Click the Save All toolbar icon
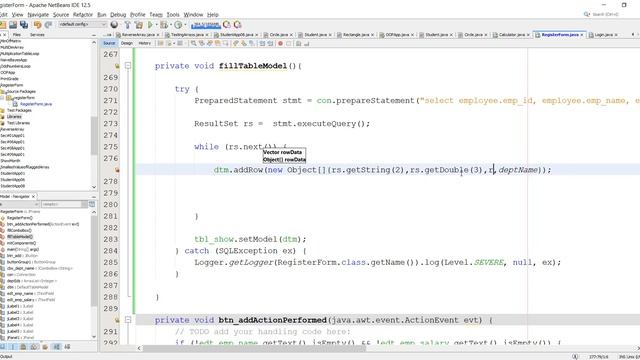Image resolution: width=640 pixels, height=360 pixels. coord(24,25)
